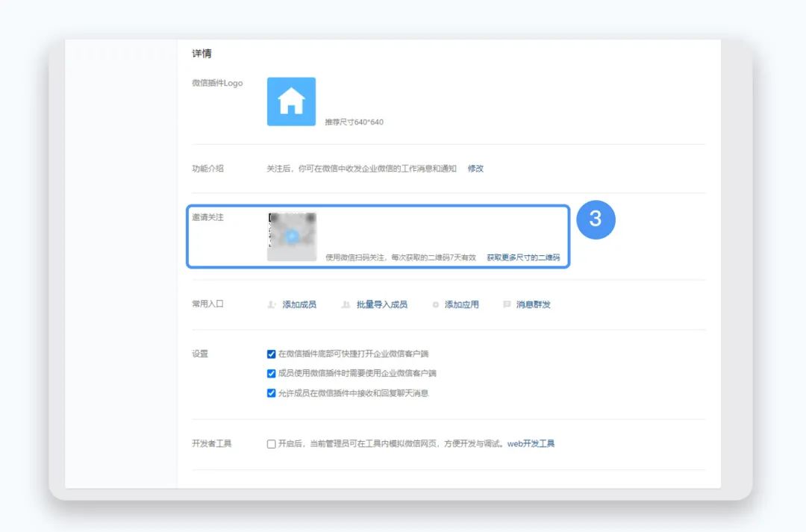The image size is (806, 532).
Task: Click the 使用微信扫码关注 hint text
Action: [x=401, y=257]
